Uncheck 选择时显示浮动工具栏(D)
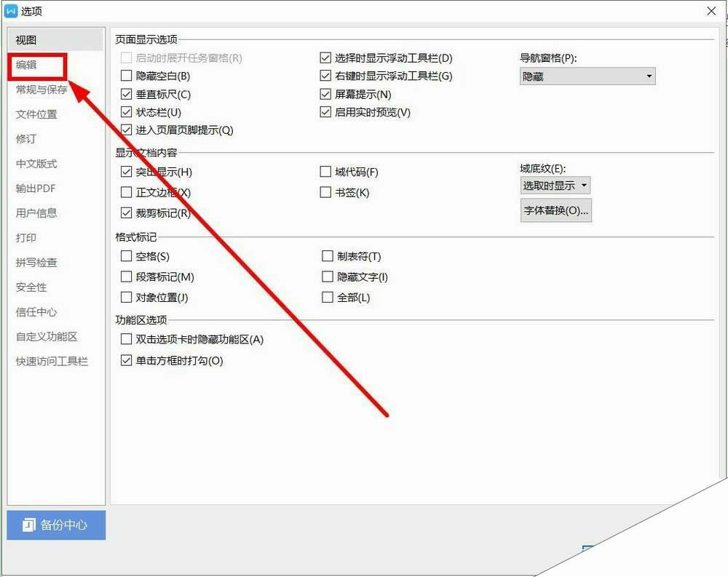This screenshot has height=577, width=728. pos(325,58)
